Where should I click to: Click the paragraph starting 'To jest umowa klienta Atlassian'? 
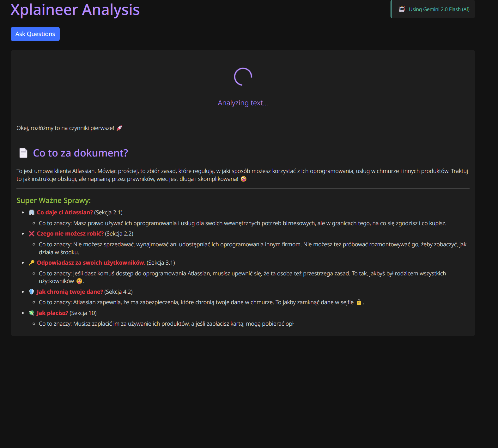tap(242, 175)
